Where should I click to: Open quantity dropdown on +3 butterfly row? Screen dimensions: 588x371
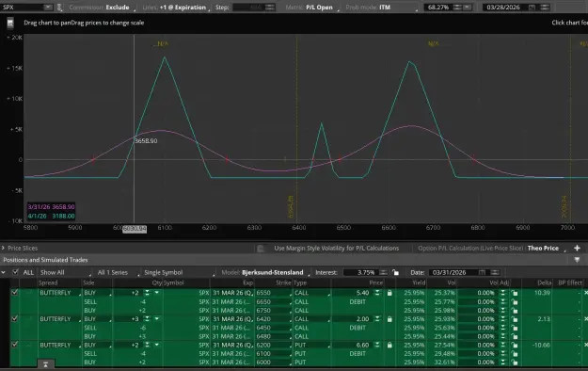point(156,319)
